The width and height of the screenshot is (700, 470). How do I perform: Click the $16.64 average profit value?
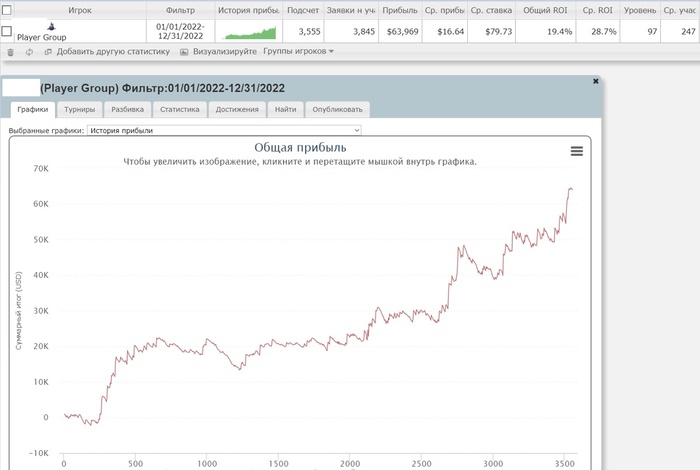(x=450, y=32)
